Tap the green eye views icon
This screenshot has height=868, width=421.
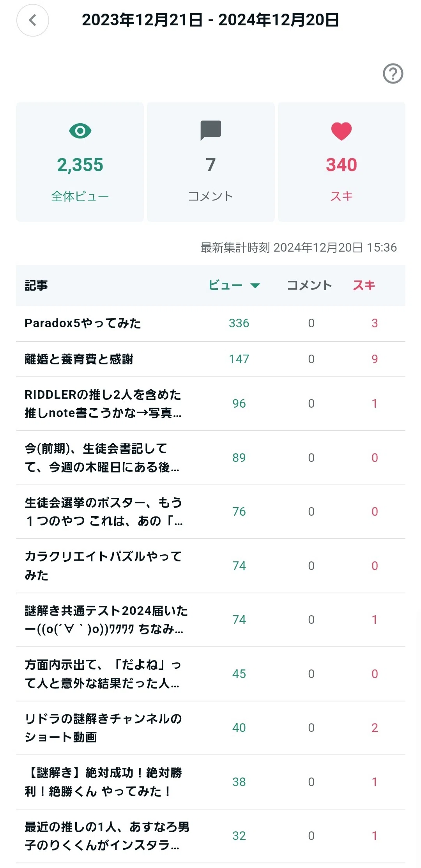point(80,131)
